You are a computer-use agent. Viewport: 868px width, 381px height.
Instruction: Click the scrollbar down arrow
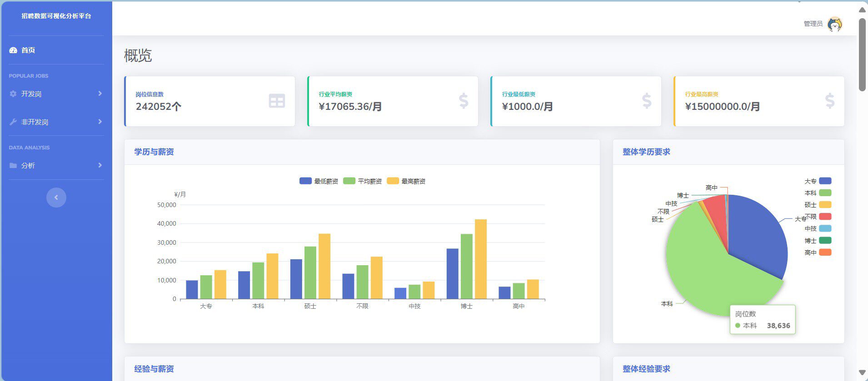tap(862, 372)
